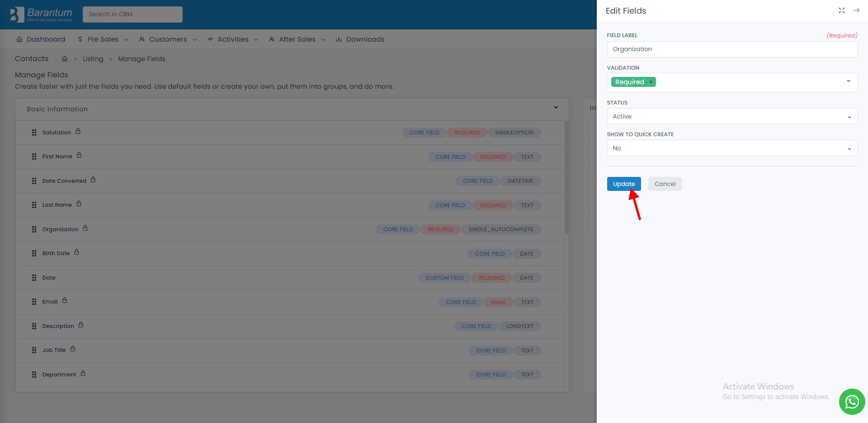Screen dimensions: 868x423
Task: Click the Barantum logo
Action: click(41, 14)
